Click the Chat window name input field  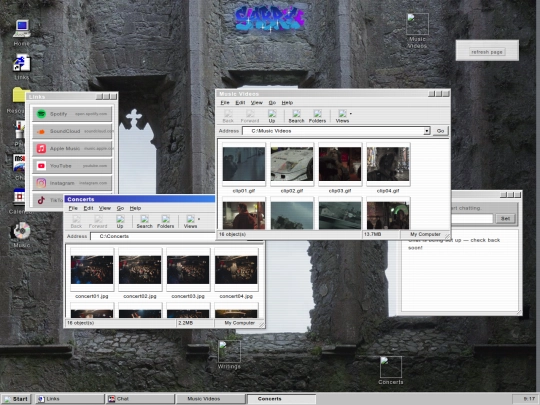pyautogui.click(x=472, y=218)
